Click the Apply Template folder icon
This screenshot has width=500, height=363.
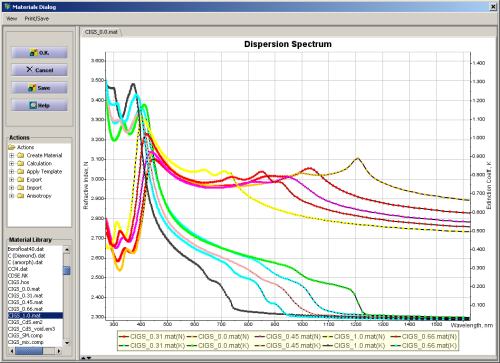coord(21,172)
